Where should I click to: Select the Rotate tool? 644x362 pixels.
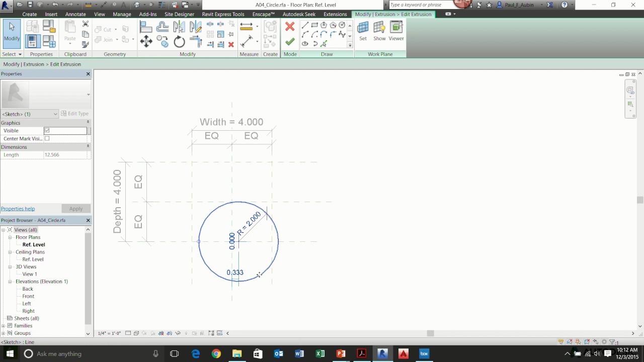[x=179, y=41]
